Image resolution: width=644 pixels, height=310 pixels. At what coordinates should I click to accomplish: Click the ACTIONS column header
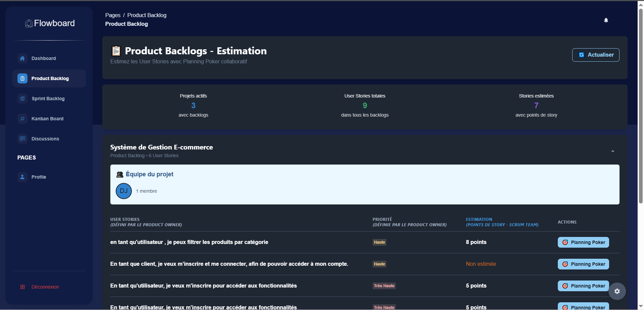(567, 222)
